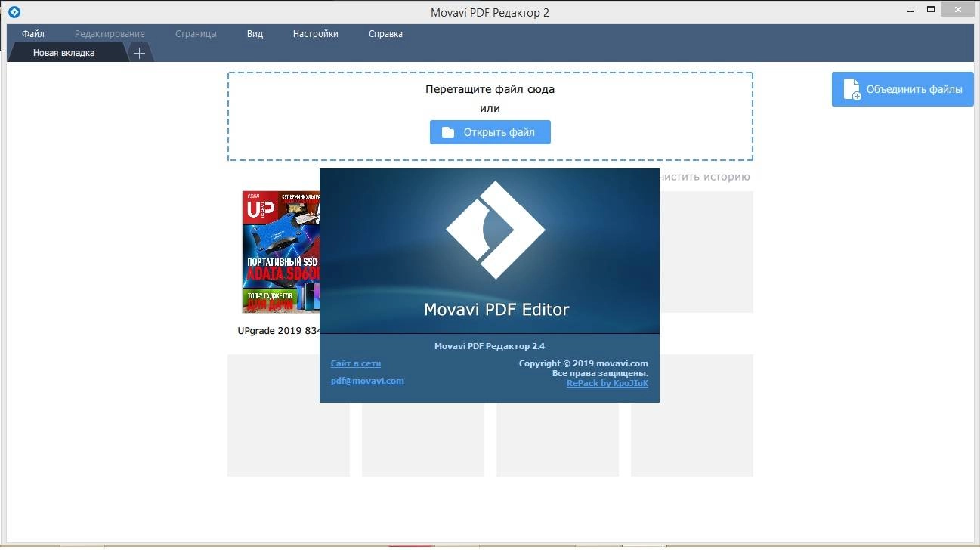This screenshot has width=980, height=550.
Task: Click the Открыть файл button
Action: 490,132
